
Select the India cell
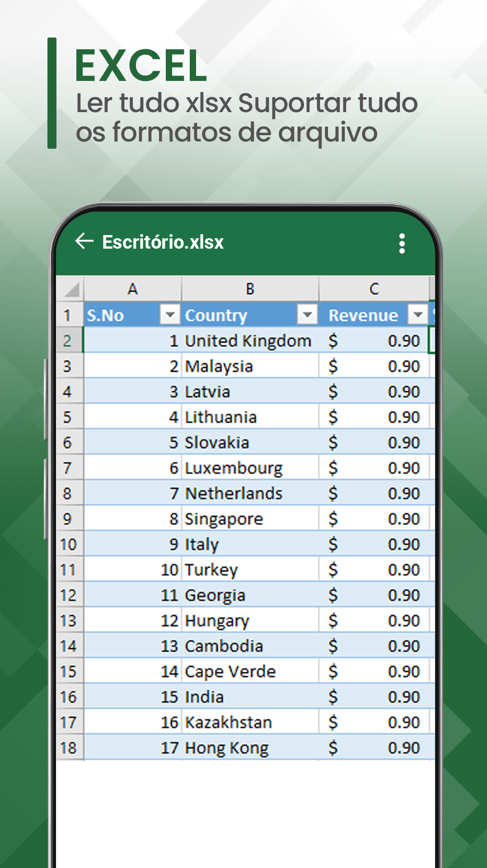click(x=250, y=697)
